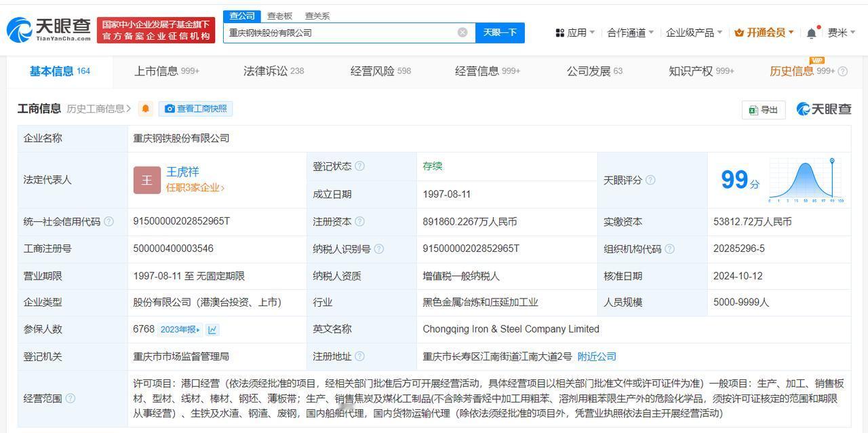Viewport: 868px width, 433px height.
Task: Click the 天眼查 watermark logo near export
Action: coord(823,109)
